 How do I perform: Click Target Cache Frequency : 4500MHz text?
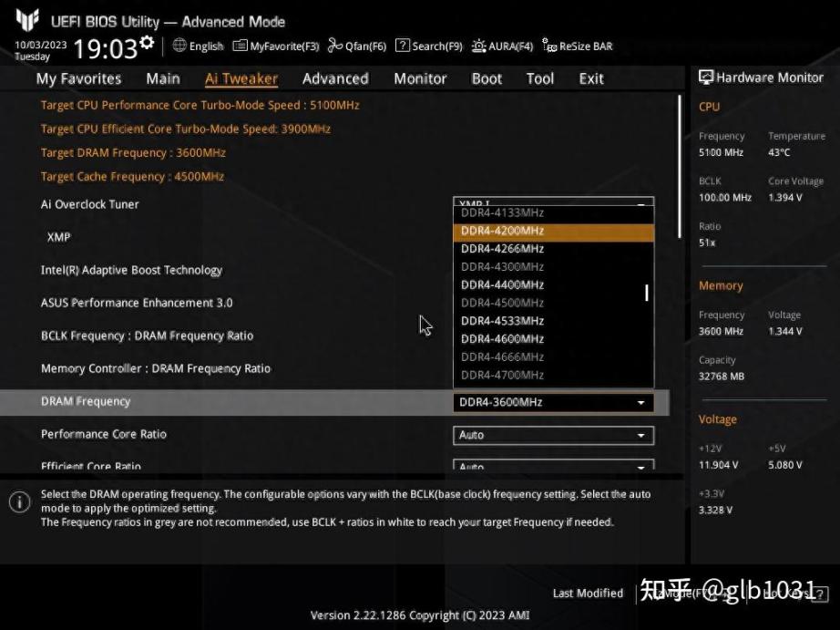pyautogui.click(x=132, y=177)
